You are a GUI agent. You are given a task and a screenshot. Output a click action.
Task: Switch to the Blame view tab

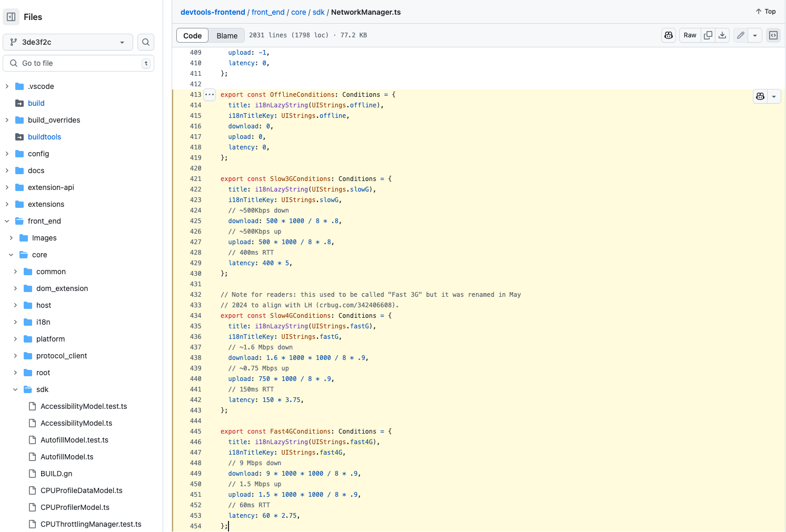click(227, 35)
